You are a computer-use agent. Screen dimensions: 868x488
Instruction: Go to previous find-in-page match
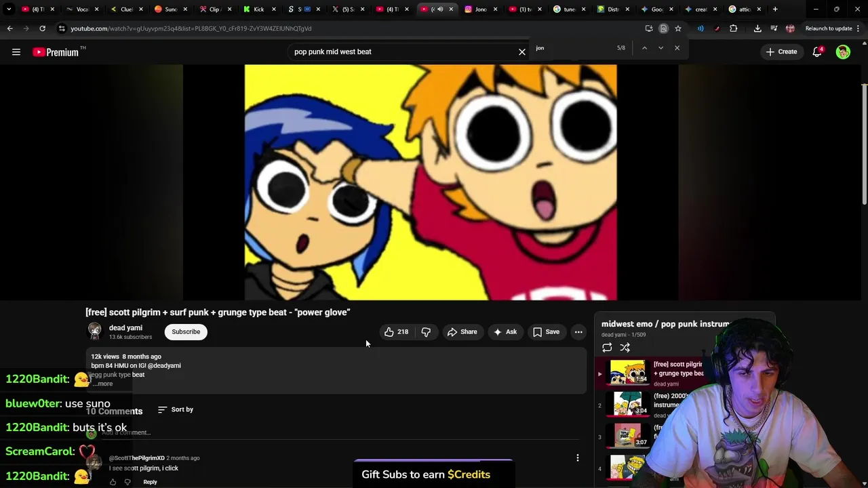pos(644,48)
